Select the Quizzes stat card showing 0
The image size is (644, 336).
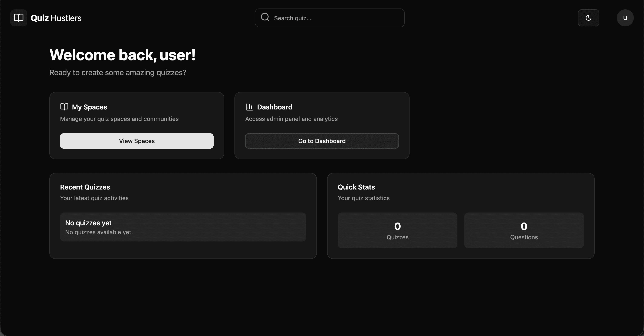tap(397, 230)
